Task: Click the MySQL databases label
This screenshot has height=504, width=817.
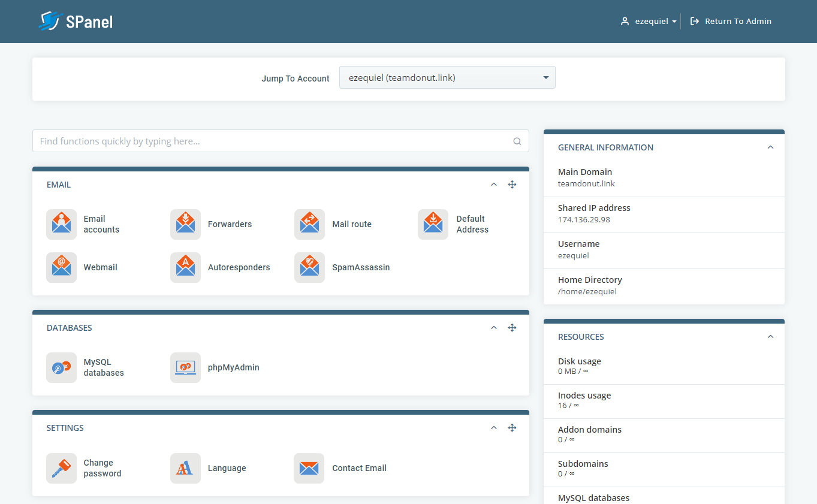Action: (x=104, y=367)
